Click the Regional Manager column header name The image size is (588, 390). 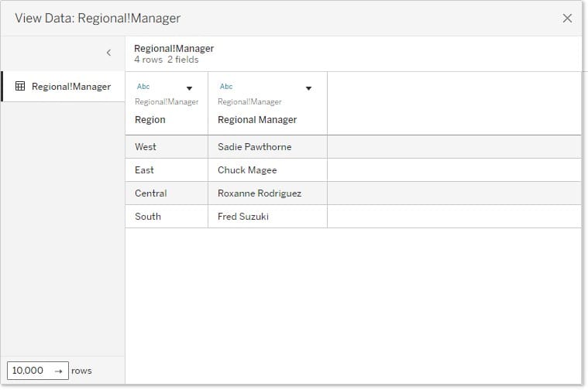(x=257, y=120)
